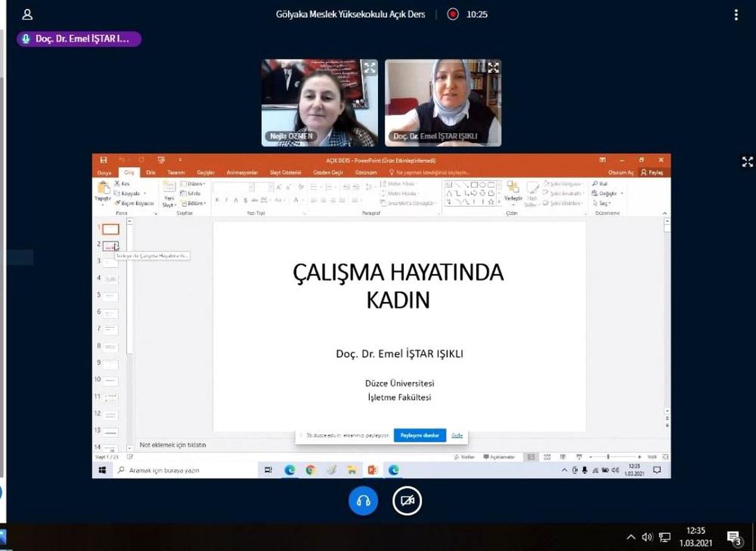Click the Doç. Dr. Emel İŞTAR talking indicator
The height and width of the screenshot is (551, 756).
79,38
